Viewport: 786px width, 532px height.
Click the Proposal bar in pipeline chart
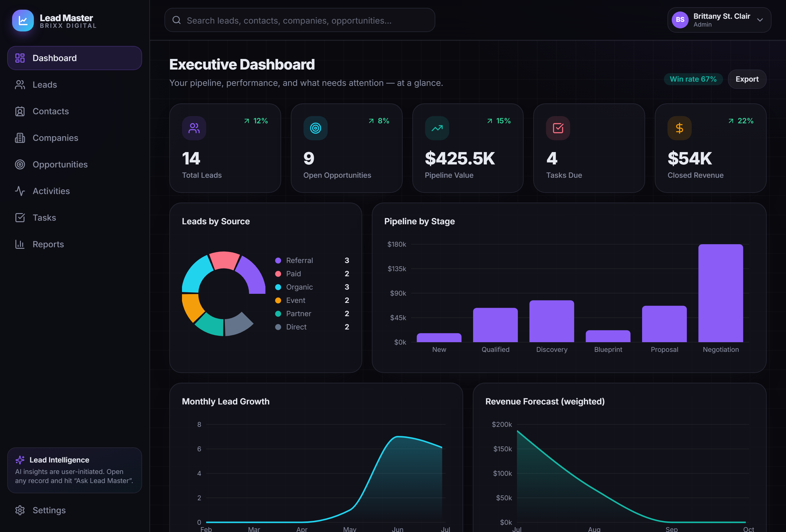(x=664, y=324)
